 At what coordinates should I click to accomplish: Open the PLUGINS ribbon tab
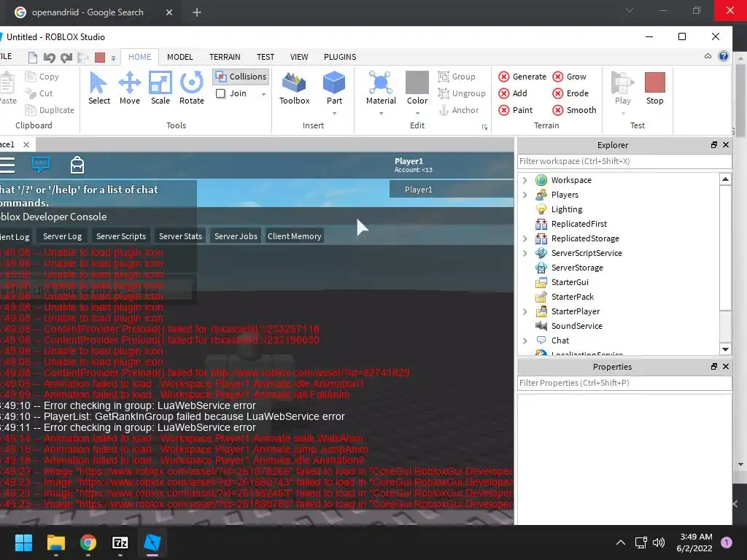pos(340,57)
